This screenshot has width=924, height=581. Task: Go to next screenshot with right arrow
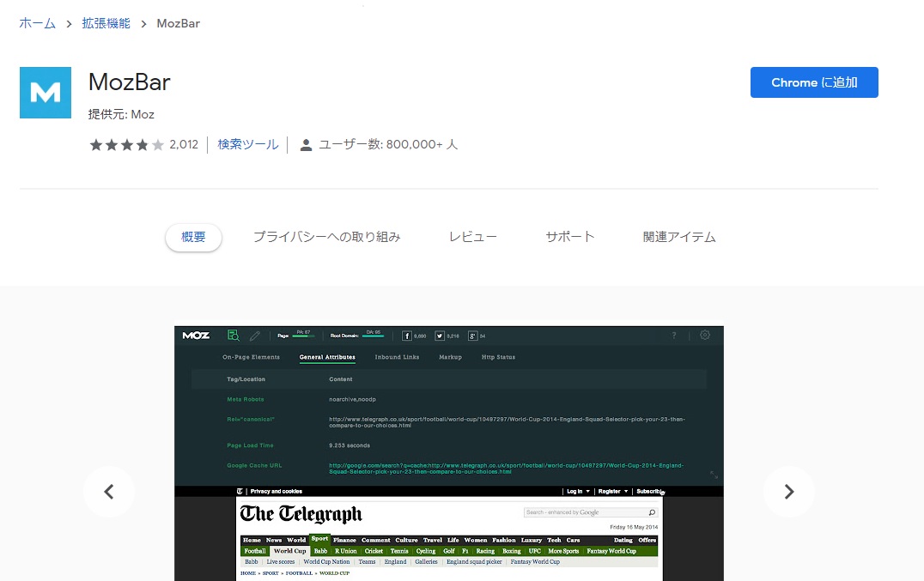click(789, 492)
